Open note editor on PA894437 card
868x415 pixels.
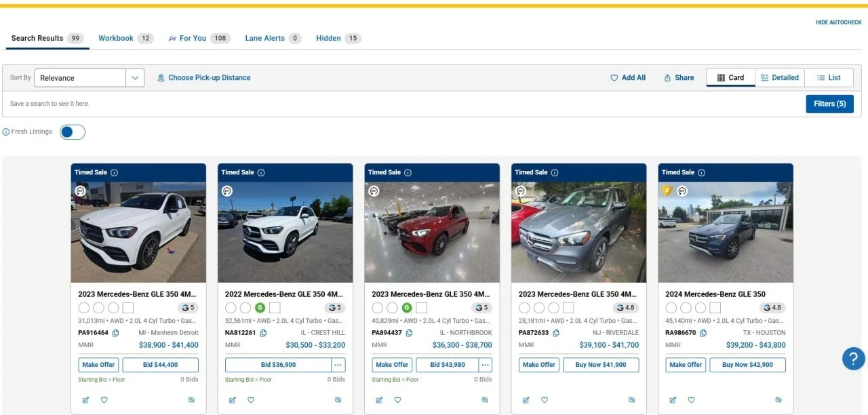pos(379,400)
